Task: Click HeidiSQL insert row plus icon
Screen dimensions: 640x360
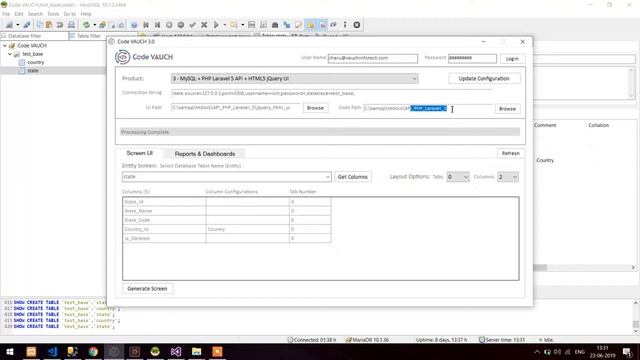Action: 169,25
